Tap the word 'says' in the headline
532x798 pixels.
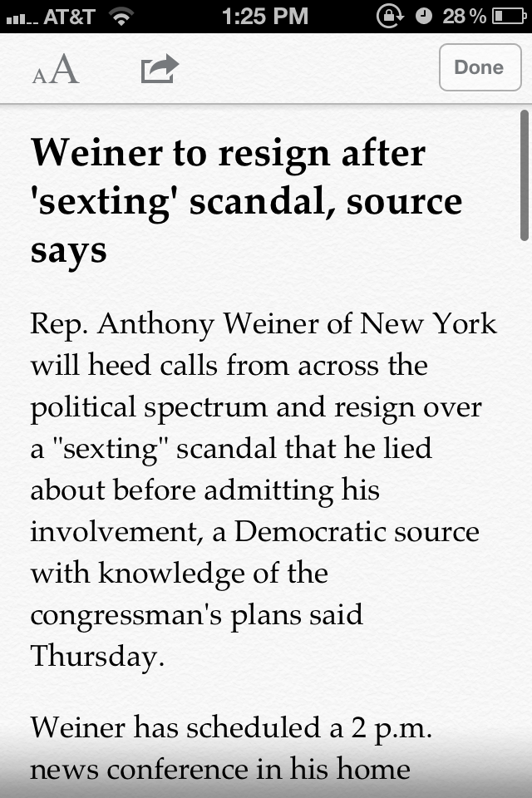tap(69, 249)
